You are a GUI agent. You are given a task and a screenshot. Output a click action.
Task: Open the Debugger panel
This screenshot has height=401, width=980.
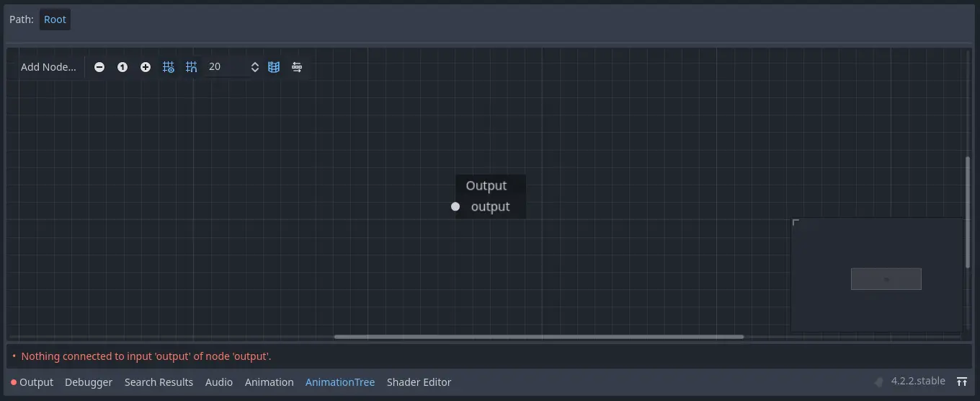point(89,382)
